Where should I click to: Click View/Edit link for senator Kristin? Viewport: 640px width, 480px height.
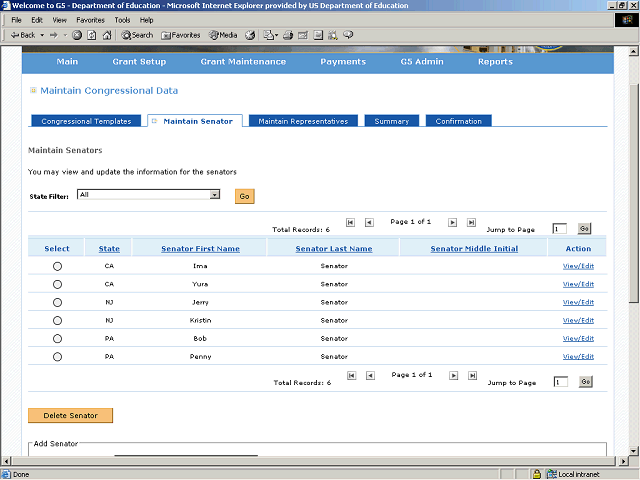[x=578, y=320]
